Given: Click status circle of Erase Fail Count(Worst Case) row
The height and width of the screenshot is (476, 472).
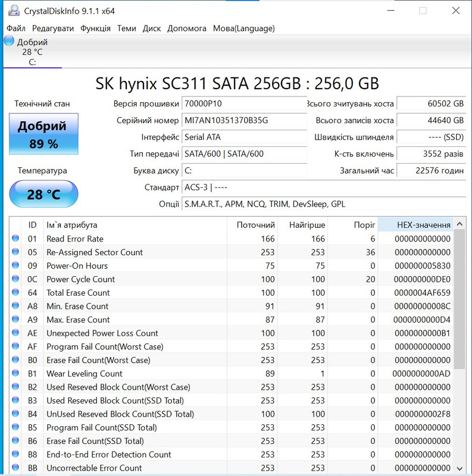Looking at the screenshot, I should [15, 359].
